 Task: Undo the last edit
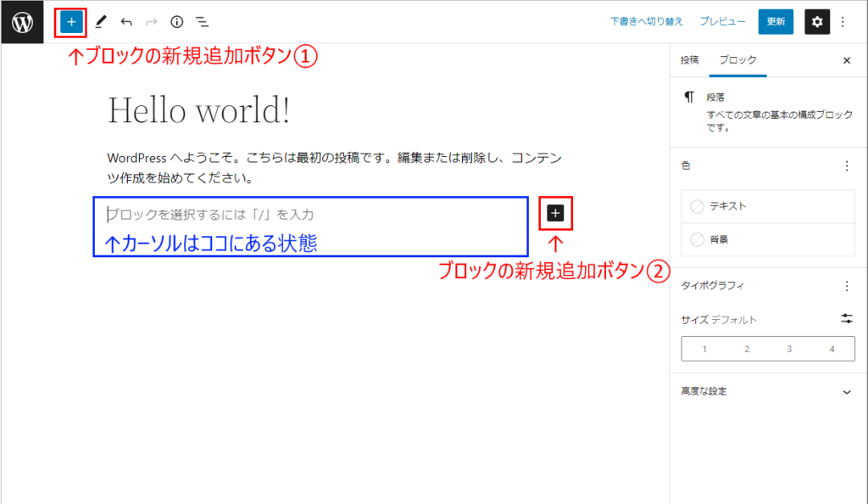[126, 22]
